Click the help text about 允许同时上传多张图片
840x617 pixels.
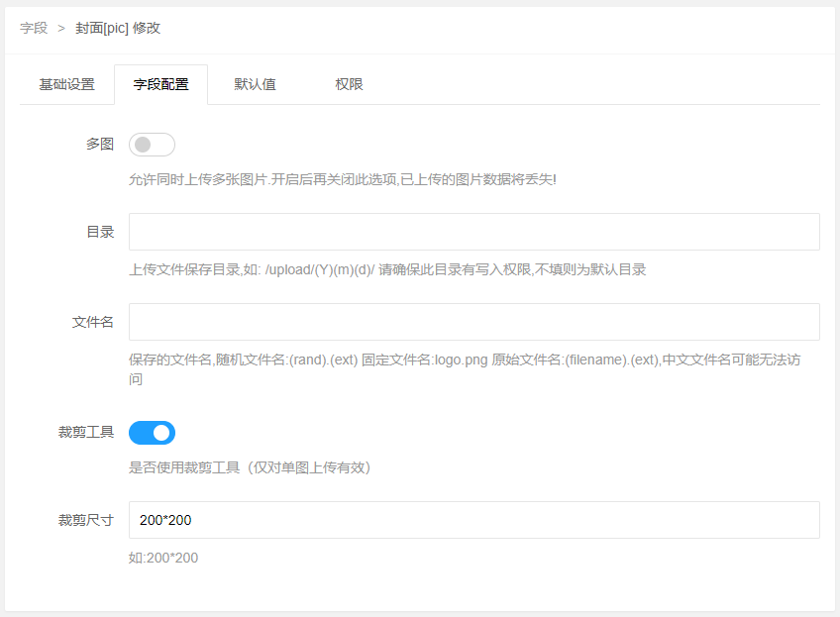343,179
